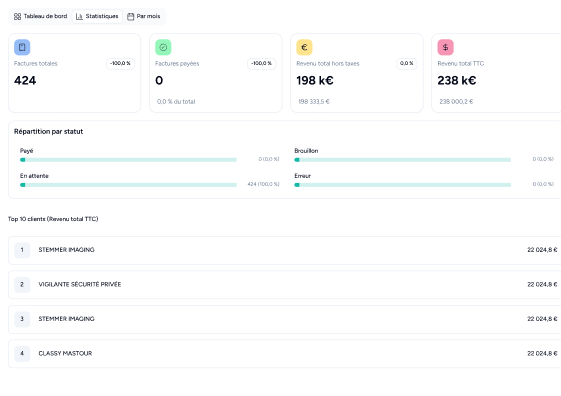
Task: Click the rank 2 number badge
Action: pyautogui.click(x=22, y=285)
